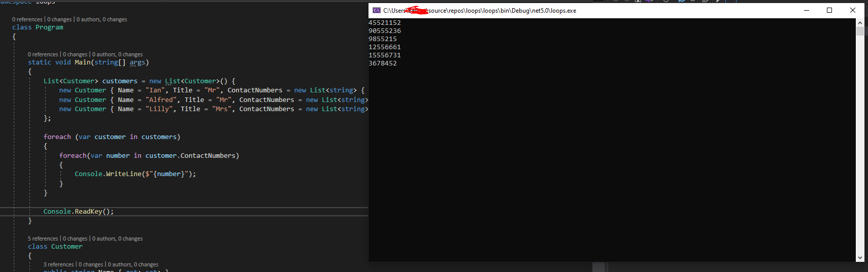Viewport: 868px width, 272px height.
Task: Click the console scrollbar down arrow
Action: tap(860, 258)
